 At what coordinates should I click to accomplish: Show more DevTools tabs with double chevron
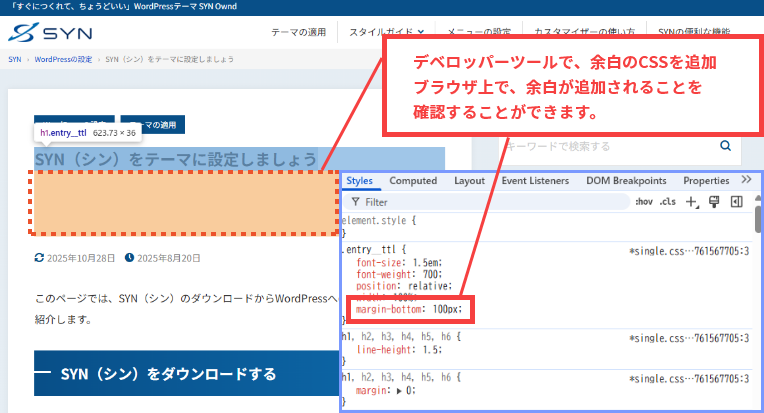point(746,181)
